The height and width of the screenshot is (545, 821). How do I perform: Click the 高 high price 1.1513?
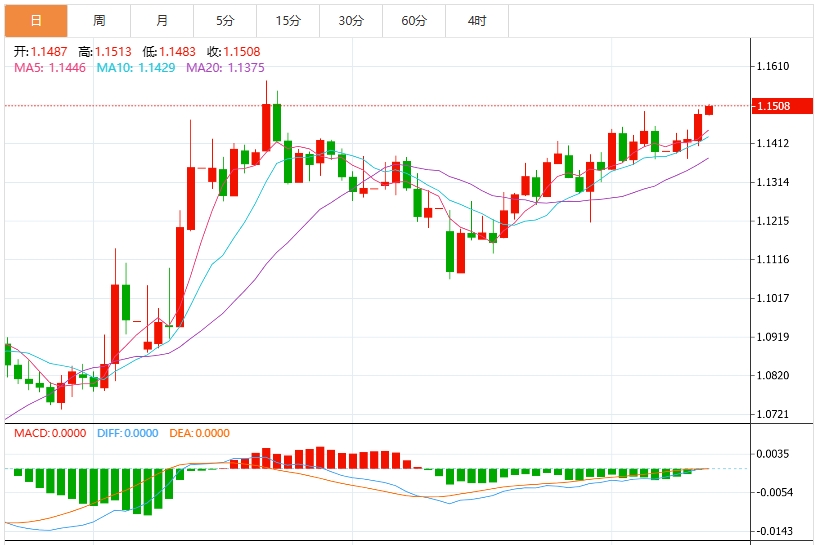(x=102, y=51)
